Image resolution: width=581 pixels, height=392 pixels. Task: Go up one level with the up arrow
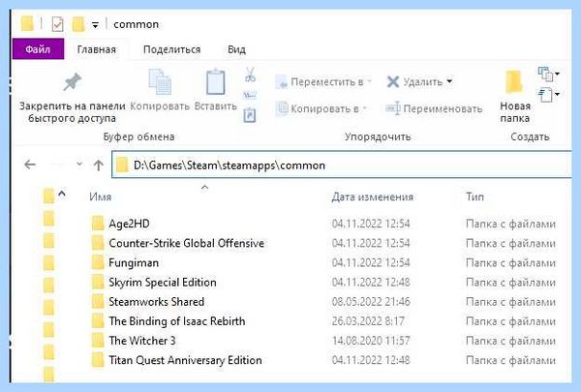pyautogui.click(x=98, y=165)
